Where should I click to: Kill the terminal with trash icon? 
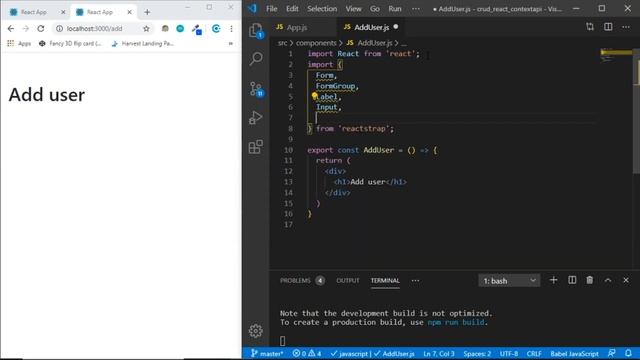(x=590, y=280)
